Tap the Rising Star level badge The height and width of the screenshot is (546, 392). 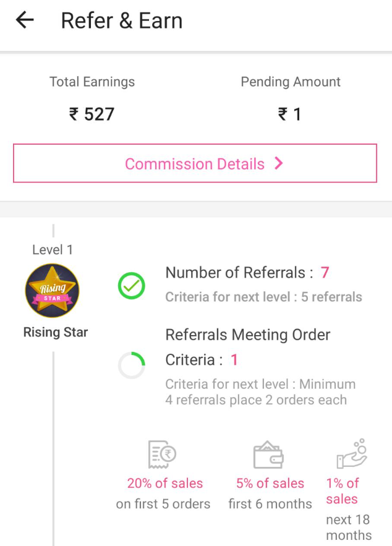[x=53, y=289]
